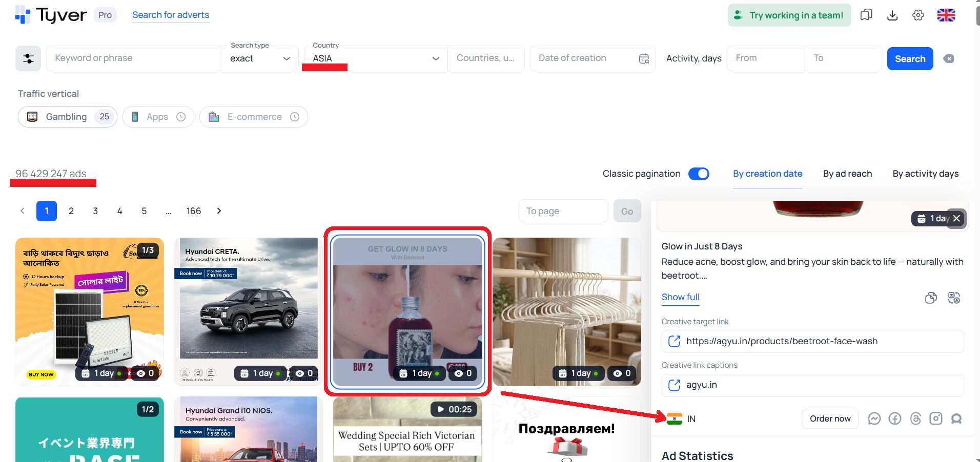Click the Tyver logo icon
This screenshot has height=462, width=980.
(x=23, y=15)
